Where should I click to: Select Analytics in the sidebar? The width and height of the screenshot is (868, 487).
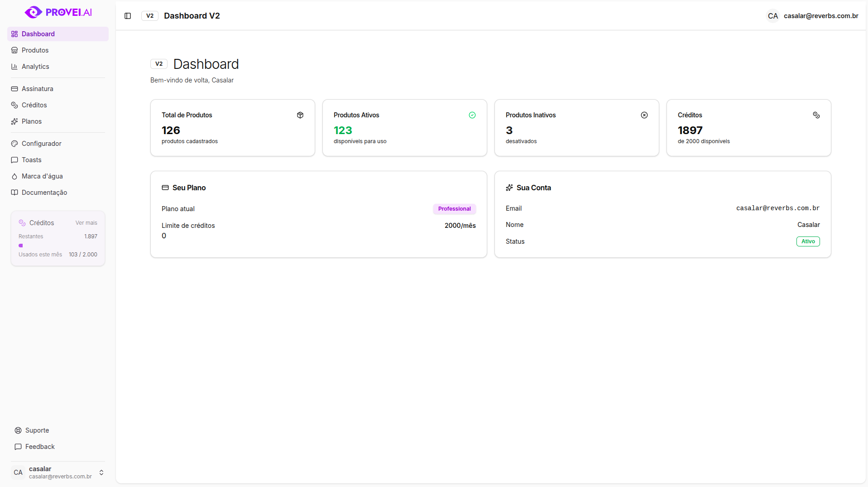35,66
